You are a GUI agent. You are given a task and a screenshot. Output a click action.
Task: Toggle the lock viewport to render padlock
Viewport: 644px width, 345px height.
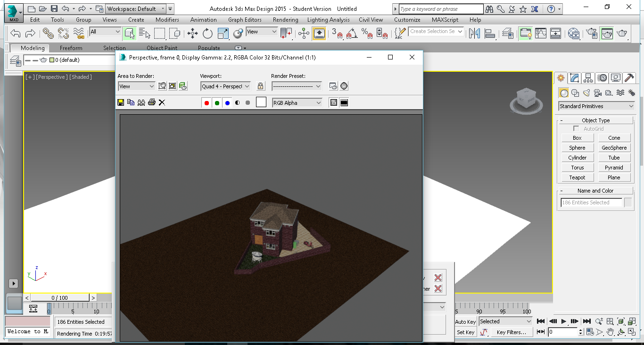tap(260, 86)
